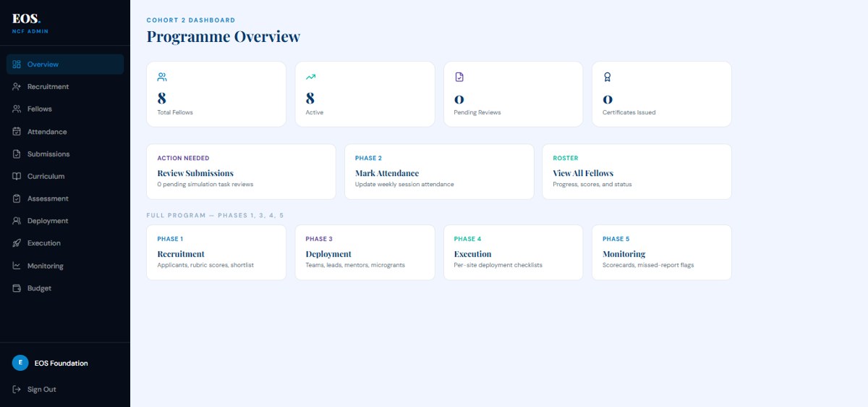Click the Overview grid icon in sidebar
Viewport: 868px width, 407px height.
tap(17, 64)
